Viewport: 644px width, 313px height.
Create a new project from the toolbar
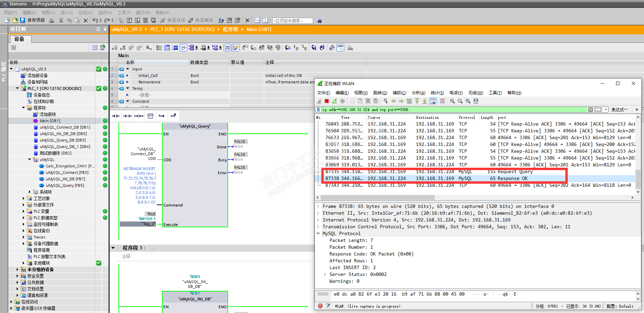(x=7, y=20)
